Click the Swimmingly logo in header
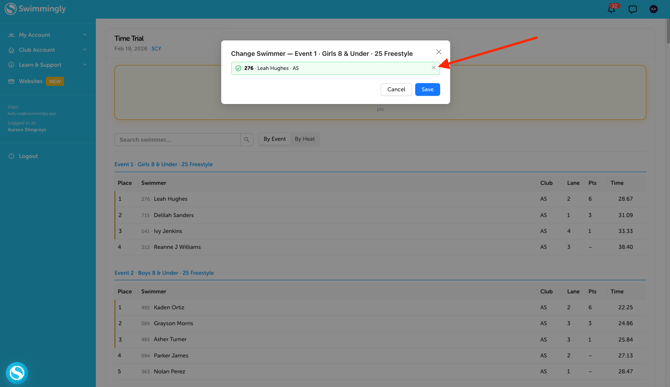The height and width of the screenshot is (387, 670). (x=35, y=9)
